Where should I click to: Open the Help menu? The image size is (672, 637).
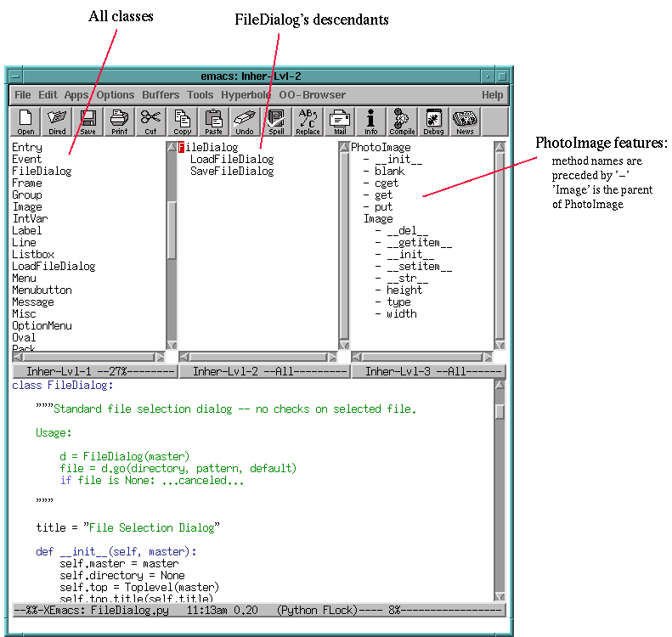tap(492, 95)
